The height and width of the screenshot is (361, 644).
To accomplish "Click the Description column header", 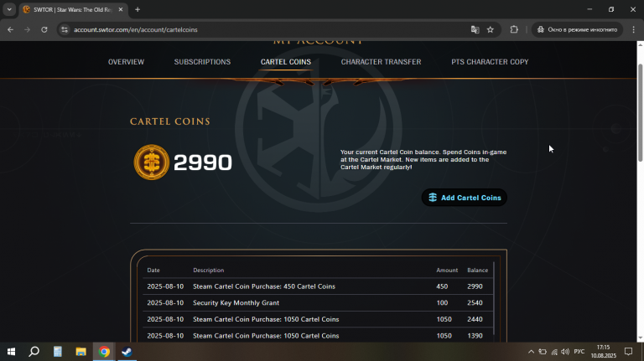I will click(209, 270).
